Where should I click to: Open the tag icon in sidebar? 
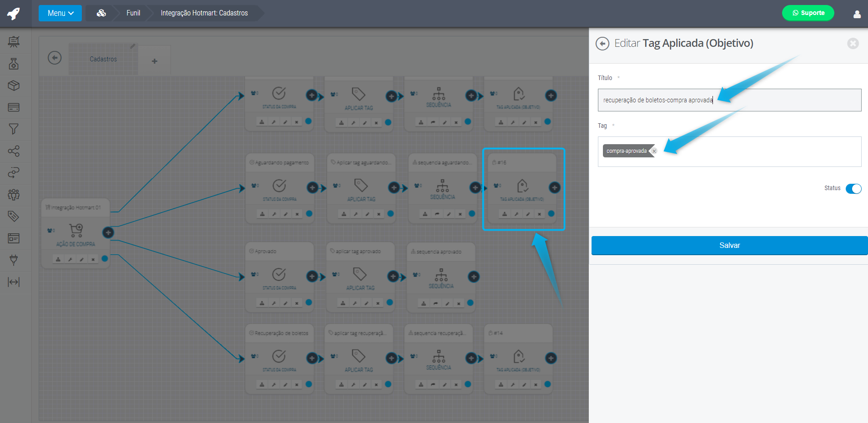click(x=14, y=216)
